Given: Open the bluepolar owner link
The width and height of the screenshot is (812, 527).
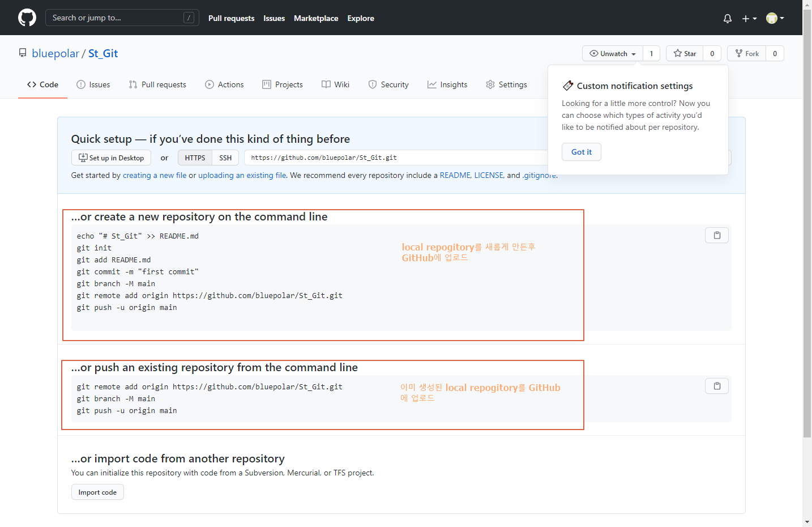Looking at the screenshot, I should [55, 53].
